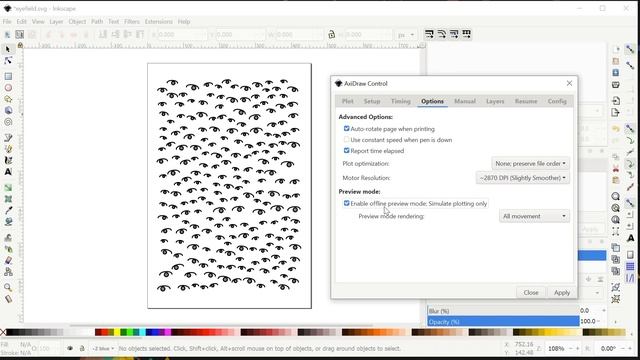Switch to the Config tab
The height and width of the screenshot is (360, 640).
tap(557, 101)
